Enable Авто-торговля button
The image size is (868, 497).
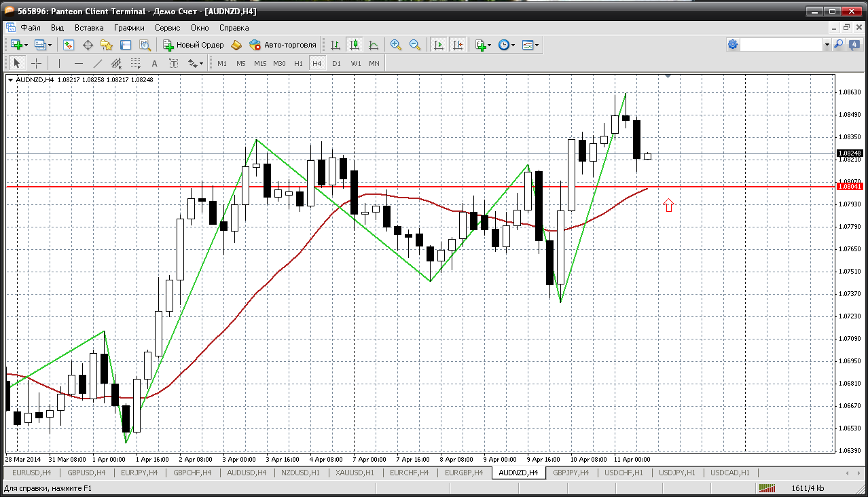point(283,45)
